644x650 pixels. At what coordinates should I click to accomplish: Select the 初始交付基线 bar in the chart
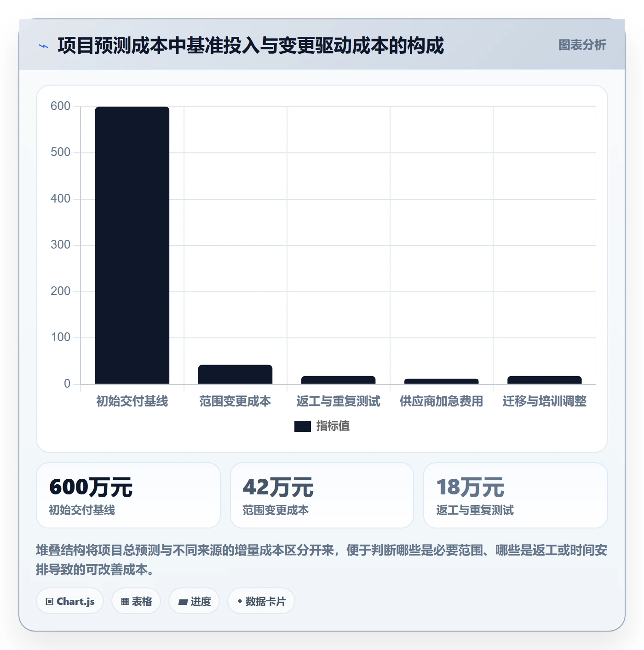(x=132, y=245)
